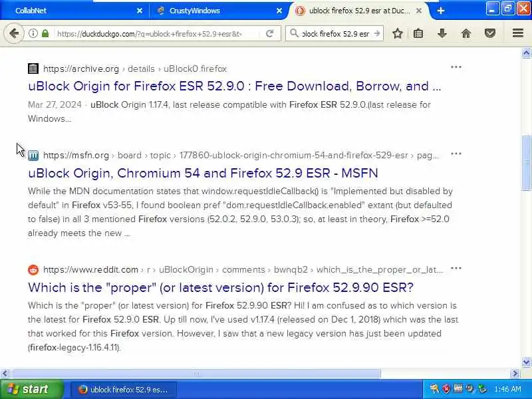Click the taskbar clock 1:46 AM

tap(507, 389)
